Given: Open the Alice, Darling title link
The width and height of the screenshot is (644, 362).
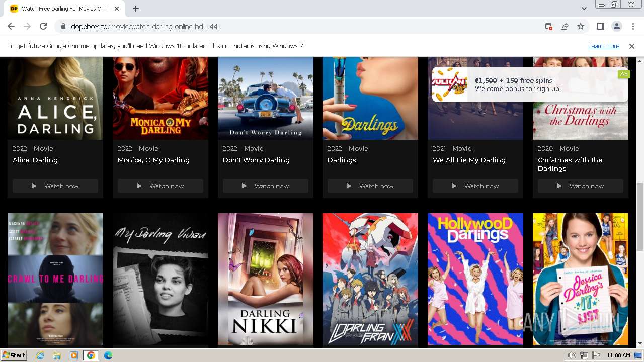Looking at the screenshot, I should coord(35,160).
